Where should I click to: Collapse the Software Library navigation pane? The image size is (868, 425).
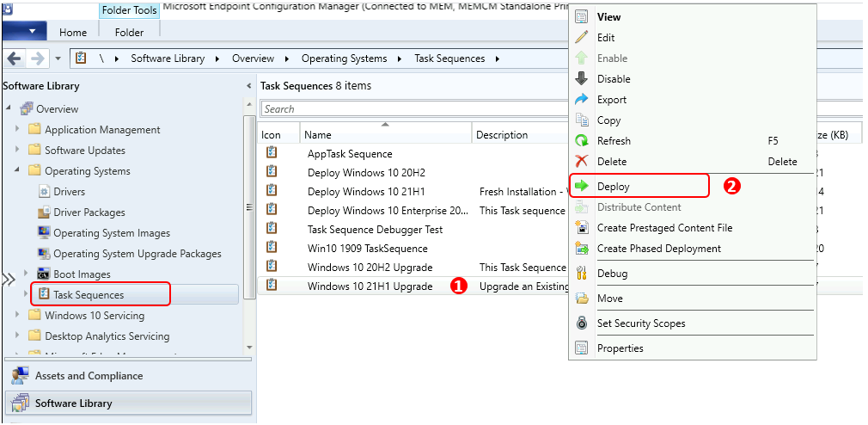(248, 86)
